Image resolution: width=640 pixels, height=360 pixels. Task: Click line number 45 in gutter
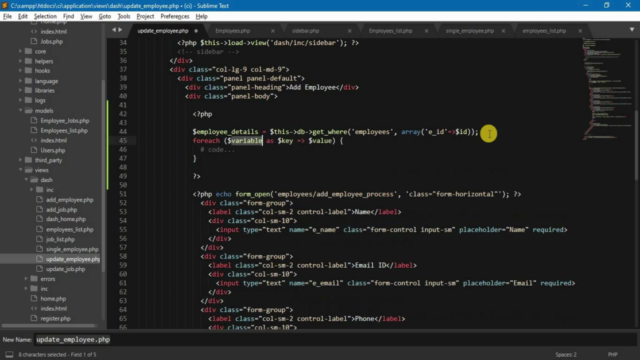point(123,140)
